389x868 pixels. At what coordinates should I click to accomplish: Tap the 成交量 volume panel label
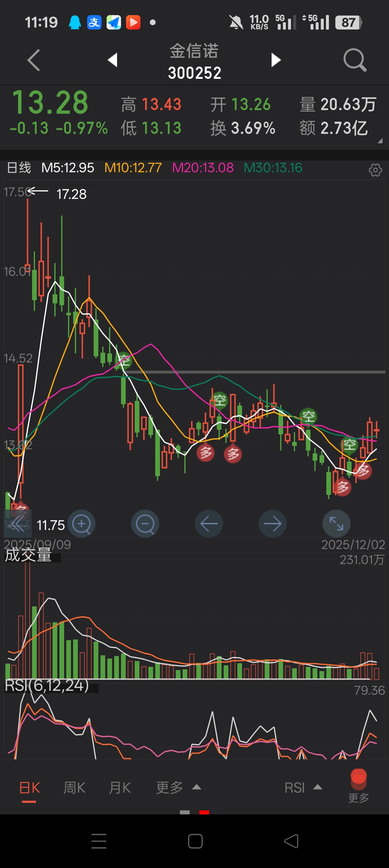[28, 555]
